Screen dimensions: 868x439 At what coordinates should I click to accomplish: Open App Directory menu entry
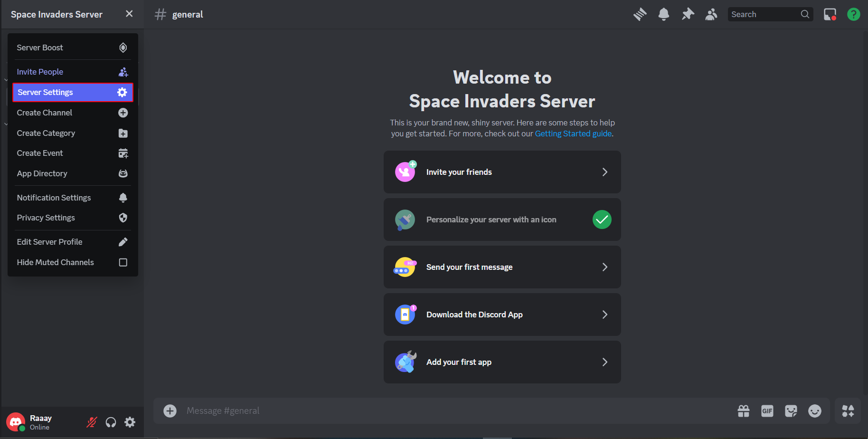pyautogui.click(x=73, y=173)
